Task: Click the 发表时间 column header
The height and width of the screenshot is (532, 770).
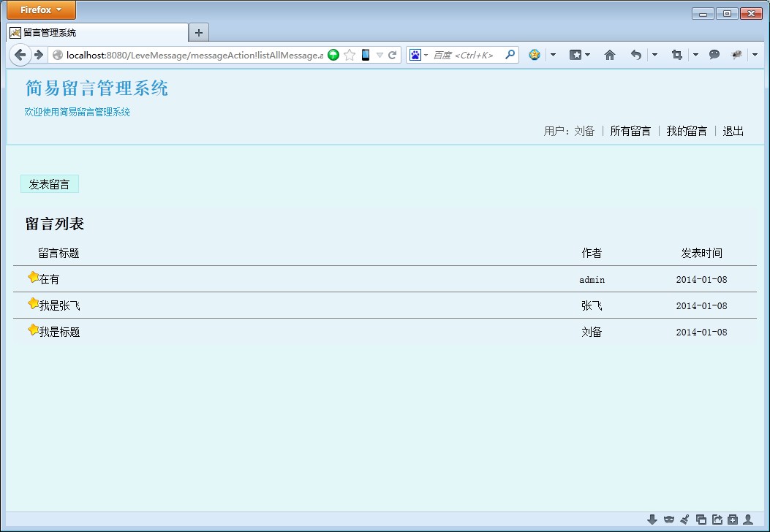Action: point(701,254)
